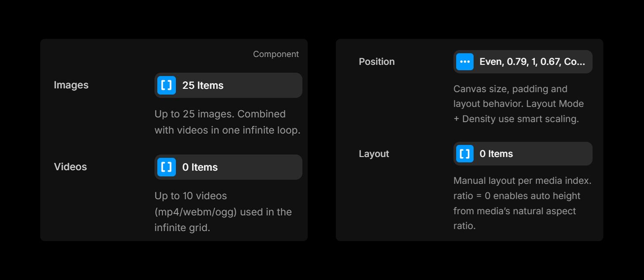Click the '25 Items' value text
This screenshot has width=644, height=280.
coord(203,85)
